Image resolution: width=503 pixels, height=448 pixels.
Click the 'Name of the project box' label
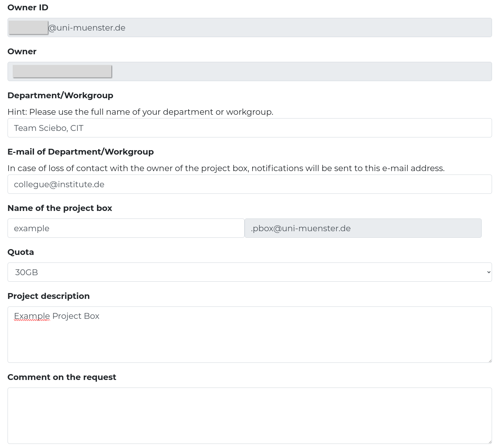coord(60,208)
